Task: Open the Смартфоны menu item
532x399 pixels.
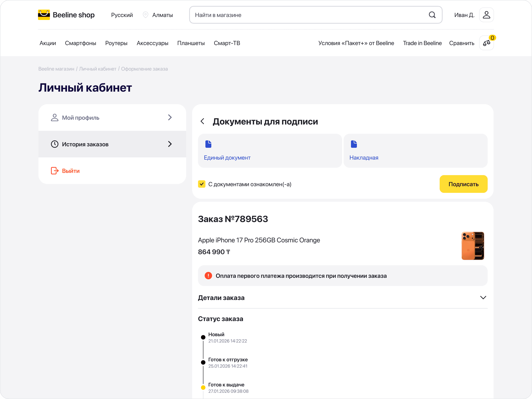Action: [x=81, y=43]
